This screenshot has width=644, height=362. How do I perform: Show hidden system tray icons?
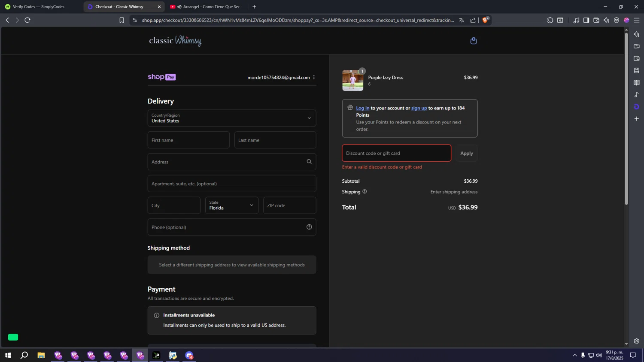coord(575,355)
